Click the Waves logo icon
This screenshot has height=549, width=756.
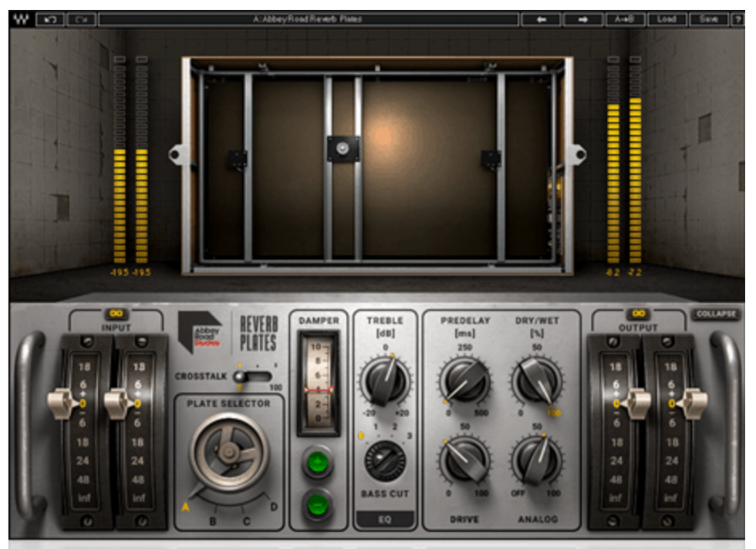(x=21, y=19)
